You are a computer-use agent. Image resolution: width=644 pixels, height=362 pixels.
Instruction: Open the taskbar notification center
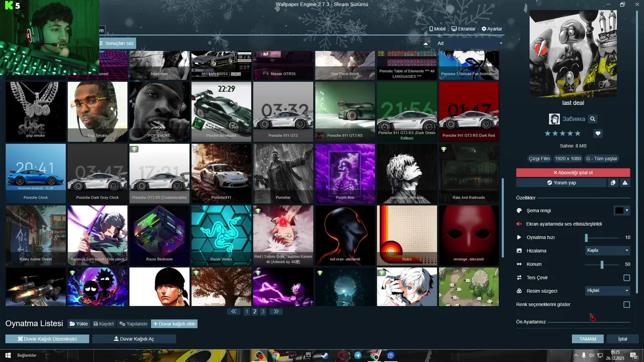[x=634, y=355]
